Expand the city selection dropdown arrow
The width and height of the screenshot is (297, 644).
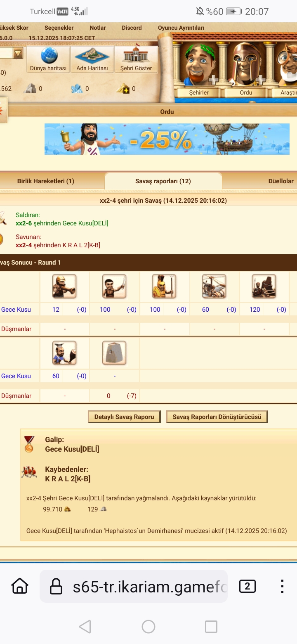[x=18, y=53]
